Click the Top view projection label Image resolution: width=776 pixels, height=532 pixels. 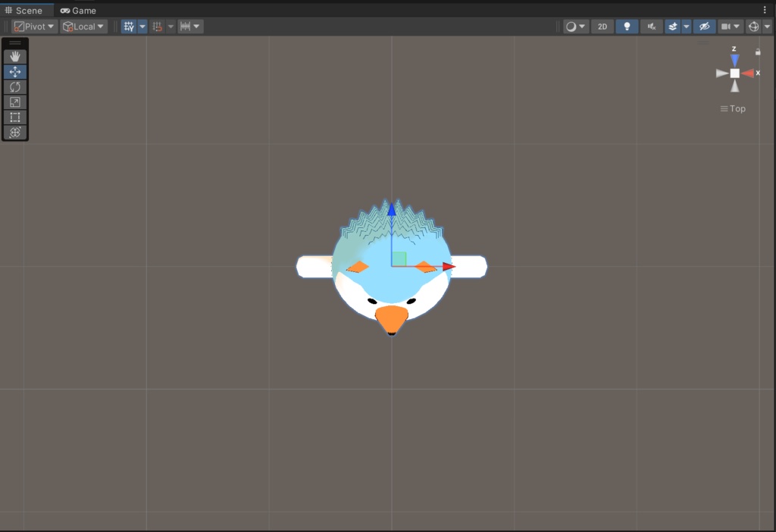click(x=733, y=108)
